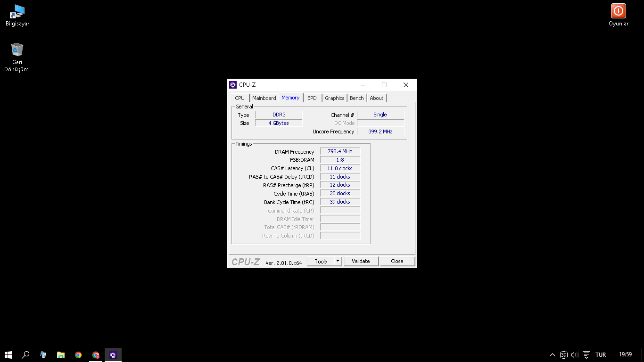644x362 pixels.
Task: Click the RAS# Precharge value 12 clocks
Action: pyautogui.click(x=340, y=185)
